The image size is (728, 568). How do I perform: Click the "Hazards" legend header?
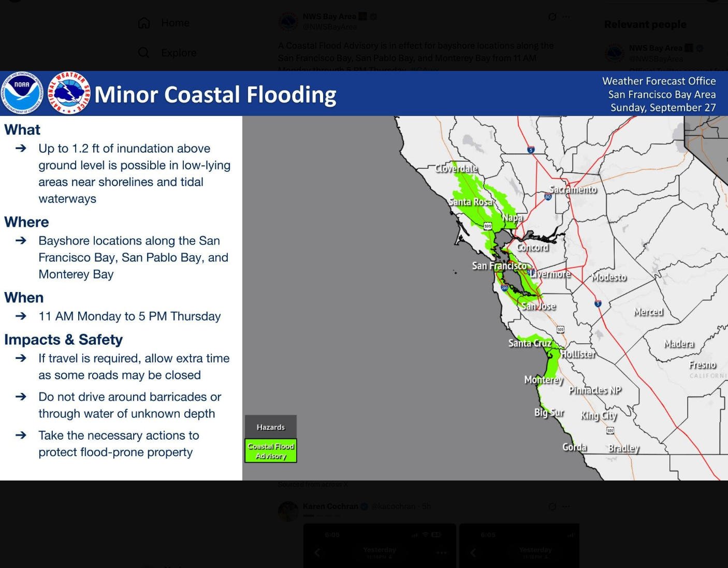coord(271,427)
